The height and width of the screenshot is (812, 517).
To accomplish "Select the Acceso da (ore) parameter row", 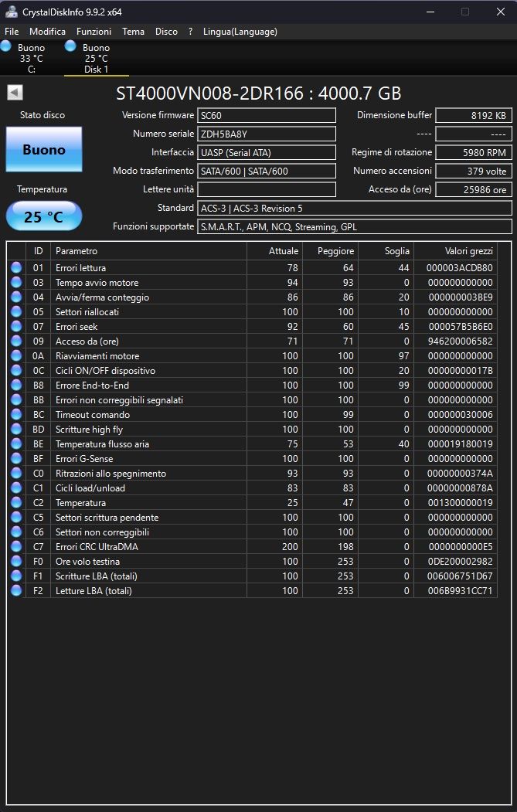I will point(252,341).
